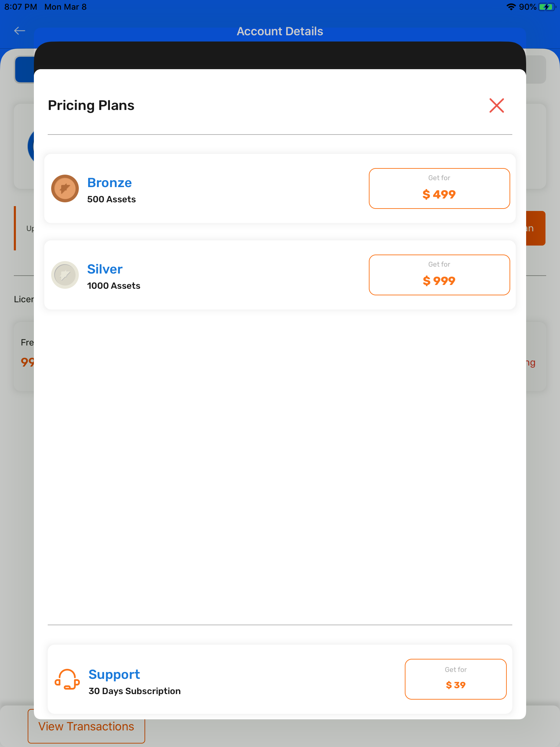The height and width of the screenshot is (747, 560).
Task: Tap the Pricing Plans heading
Action: (91, 105)
